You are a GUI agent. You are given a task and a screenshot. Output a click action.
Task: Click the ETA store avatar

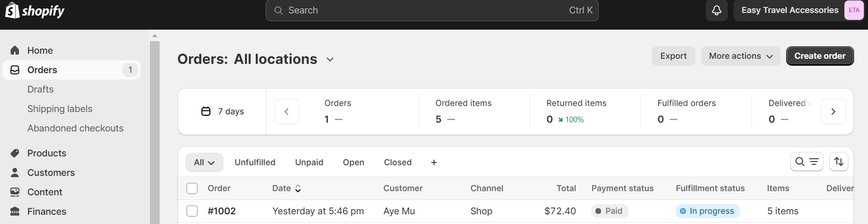click(x=854, y=10)
